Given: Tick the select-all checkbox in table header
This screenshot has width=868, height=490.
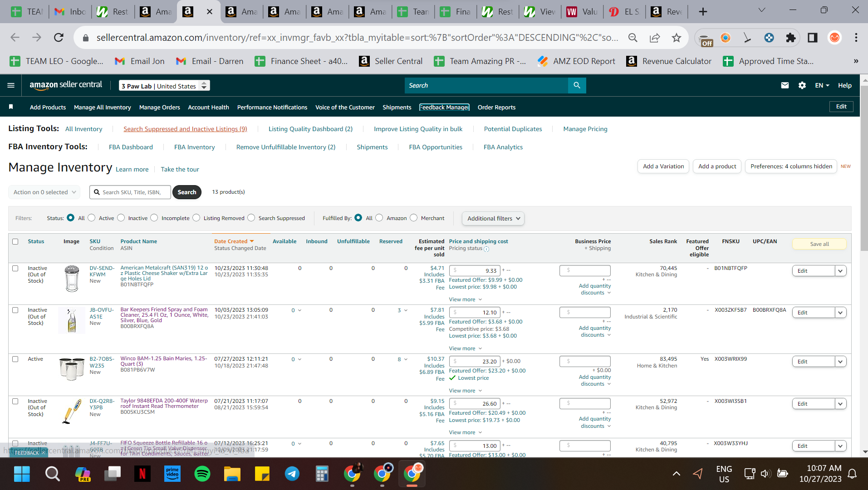Looking at the screenshot, I should pyautogui.click(x=15, y=241).
